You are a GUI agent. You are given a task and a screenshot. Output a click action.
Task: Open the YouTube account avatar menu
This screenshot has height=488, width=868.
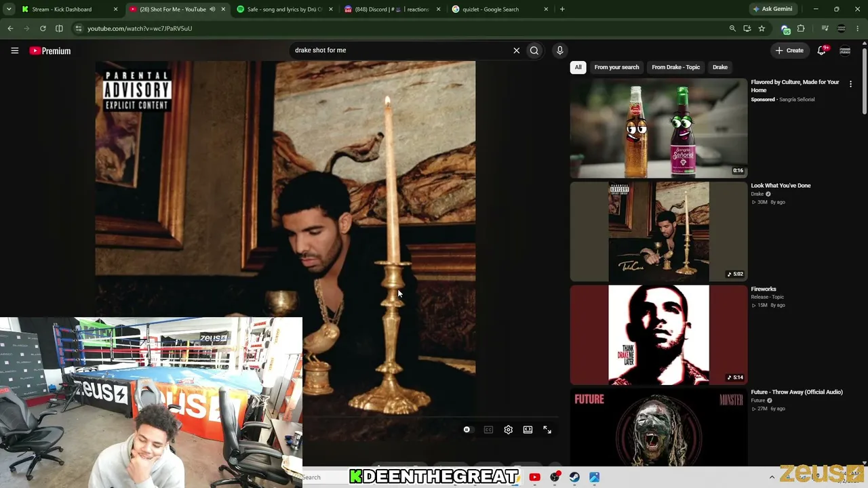pos(845,50)
